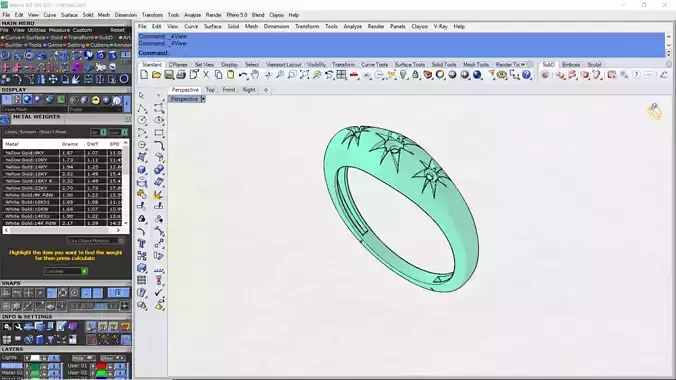676x380 pixels.
Task: Click the blue Help question-mark icon
Action: 526,75
